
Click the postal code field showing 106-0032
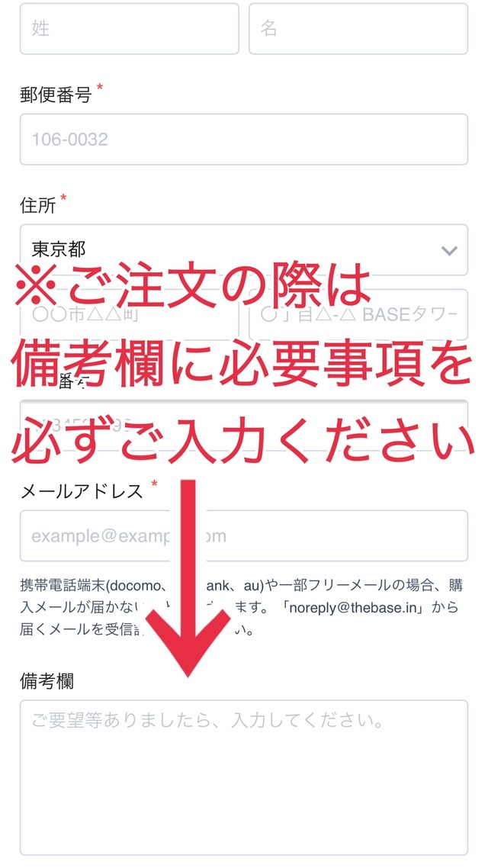tap(244, 140)
